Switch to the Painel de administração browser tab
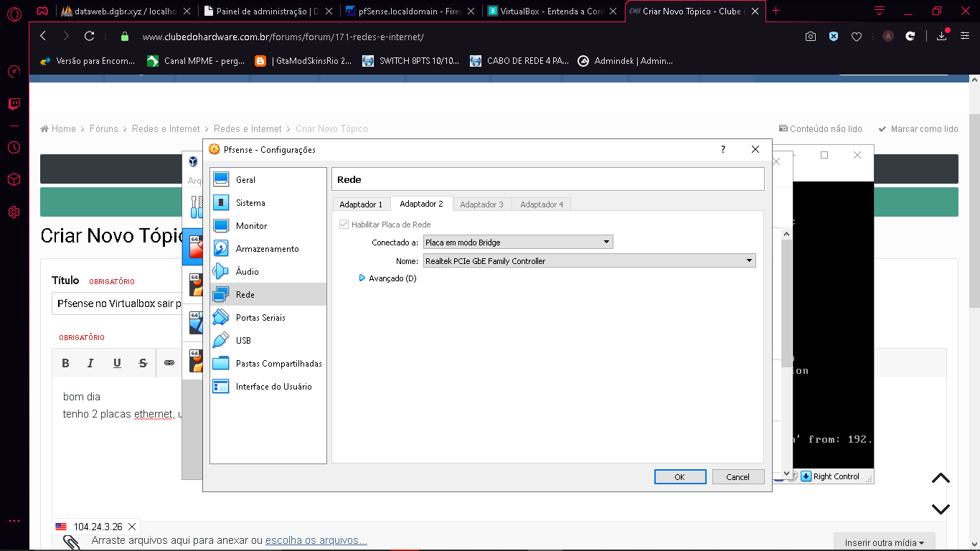 coord(269,11)
